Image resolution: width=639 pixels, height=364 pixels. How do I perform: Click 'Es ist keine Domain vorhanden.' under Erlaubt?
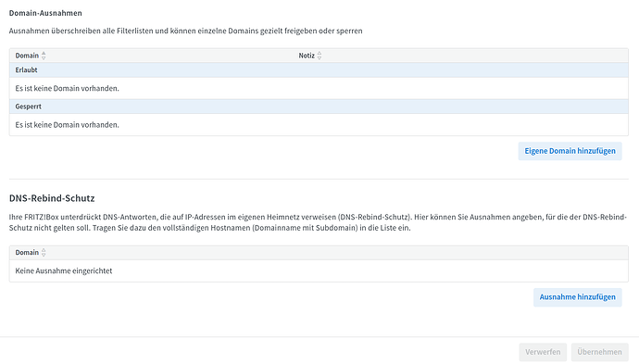coord(68,88)
